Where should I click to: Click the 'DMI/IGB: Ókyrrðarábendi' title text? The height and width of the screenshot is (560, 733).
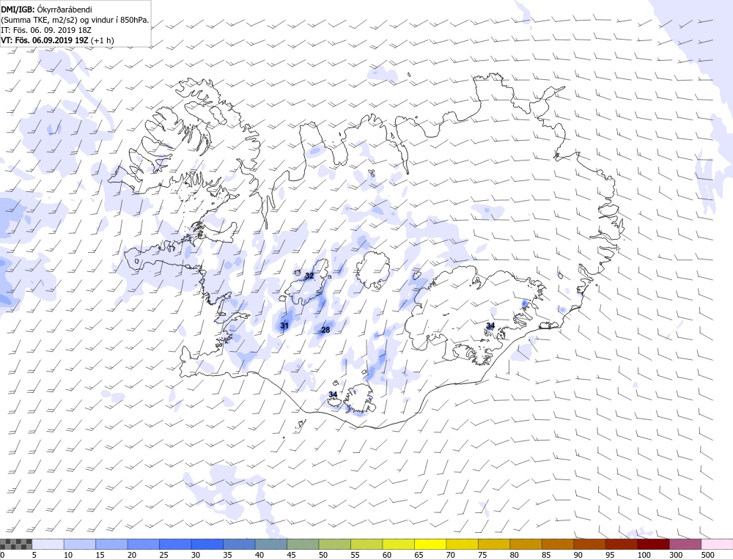click(x=47, y=10)
